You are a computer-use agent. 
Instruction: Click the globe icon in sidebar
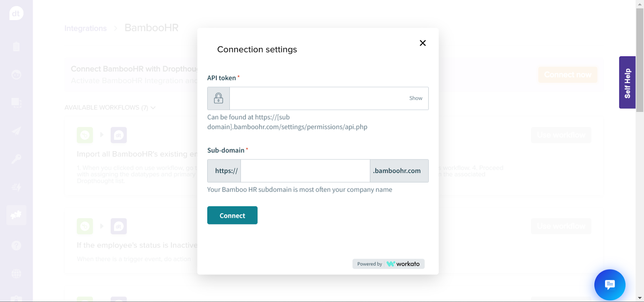click(16, 274)
